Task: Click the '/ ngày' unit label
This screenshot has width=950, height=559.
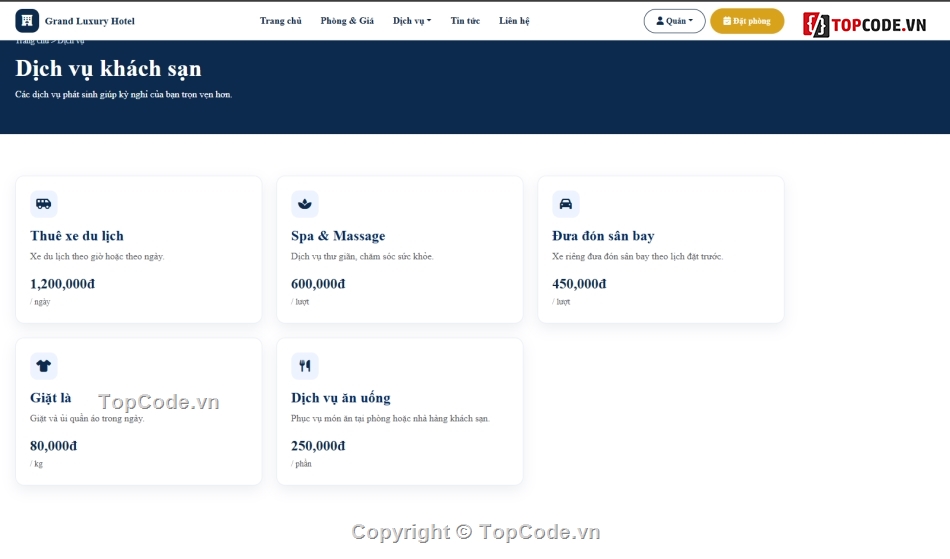Action: coord(41,302)
